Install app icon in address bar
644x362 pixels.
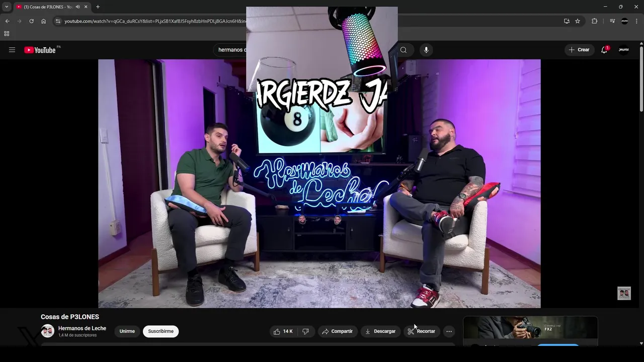(x=567, y=21)
